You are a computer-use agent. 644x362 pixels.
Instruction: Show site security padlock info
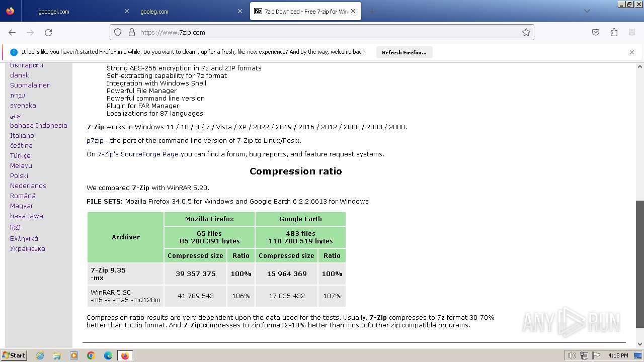coord(132,32)
